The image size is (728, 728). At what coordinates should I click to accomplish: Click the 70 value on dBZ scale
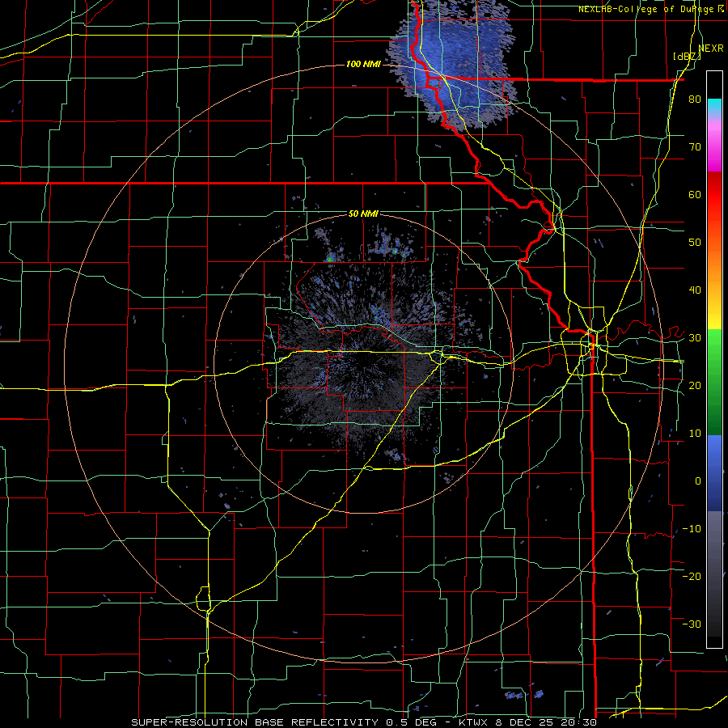tap(695, 147)
